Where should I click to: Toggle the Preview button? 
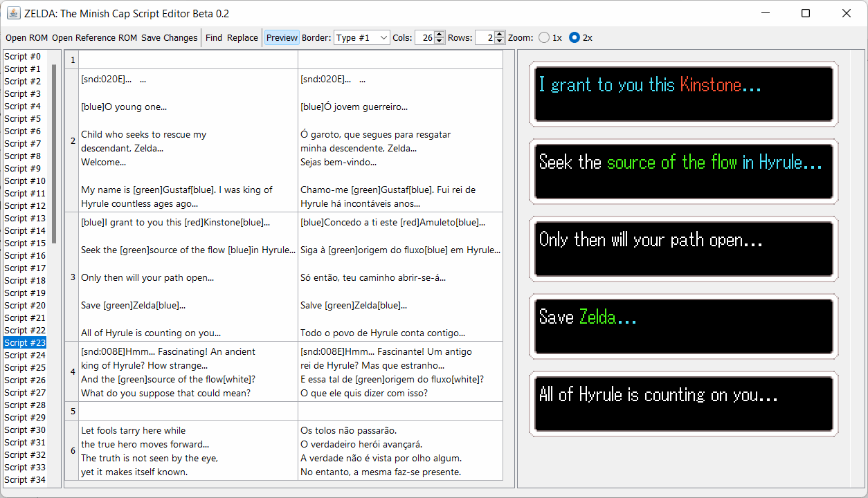[282, 38]
